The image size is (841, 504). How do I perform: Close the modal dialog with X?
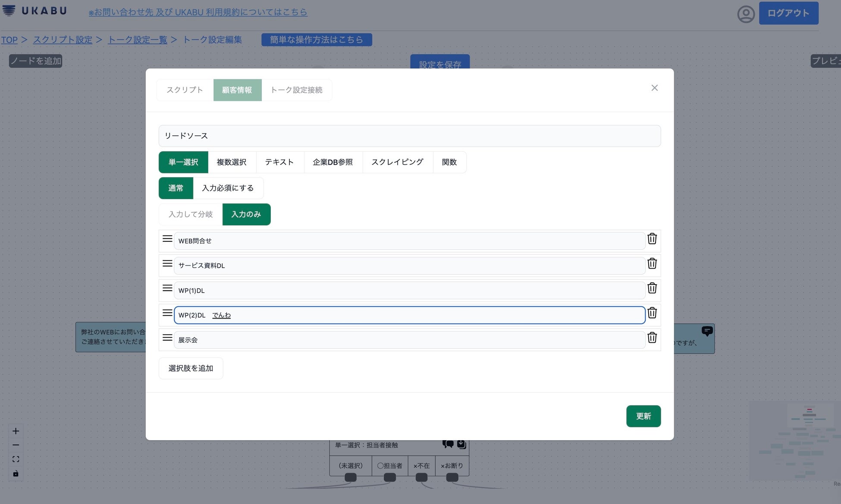click(x=654, y=88)
